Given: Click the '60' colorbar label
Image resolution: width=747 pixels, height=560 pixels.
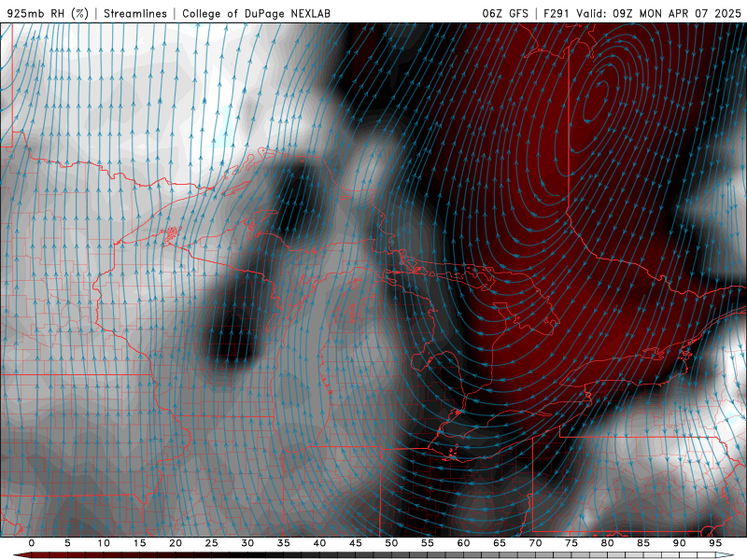Looking at the screenshot, I should (x=463, y=543).
